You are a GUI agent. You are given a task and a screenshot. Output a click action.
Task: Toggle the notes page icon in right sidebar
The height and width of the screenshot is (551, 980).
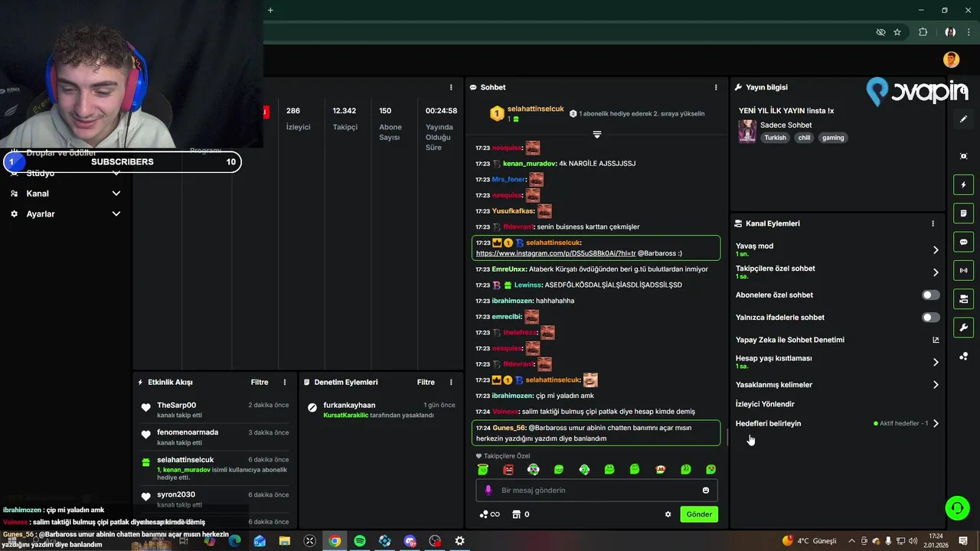coord(963,213)
